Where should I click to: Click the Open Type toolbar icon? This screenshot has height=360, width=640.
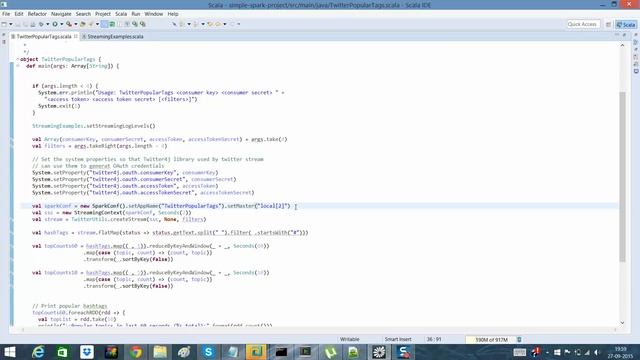pyautogui.click(x=83, y=24)
